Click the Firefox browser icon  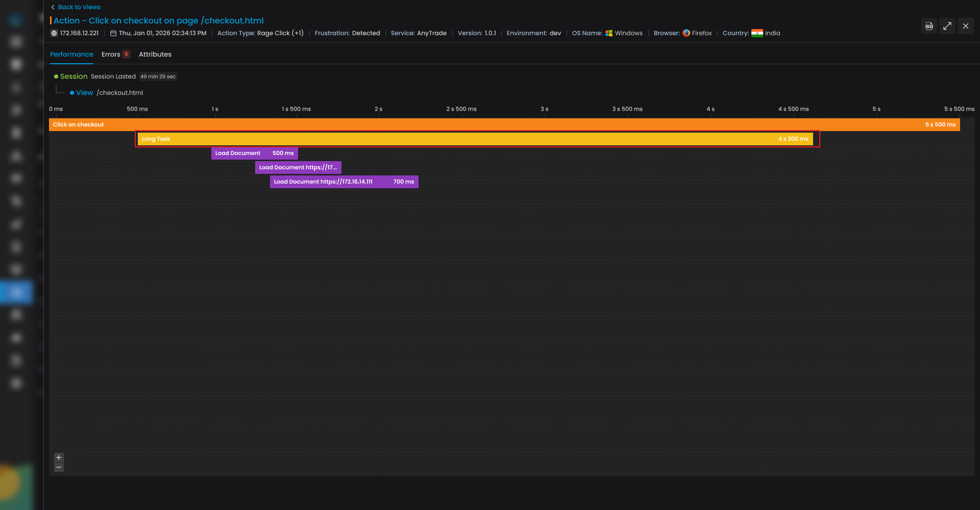click(686, 33)
